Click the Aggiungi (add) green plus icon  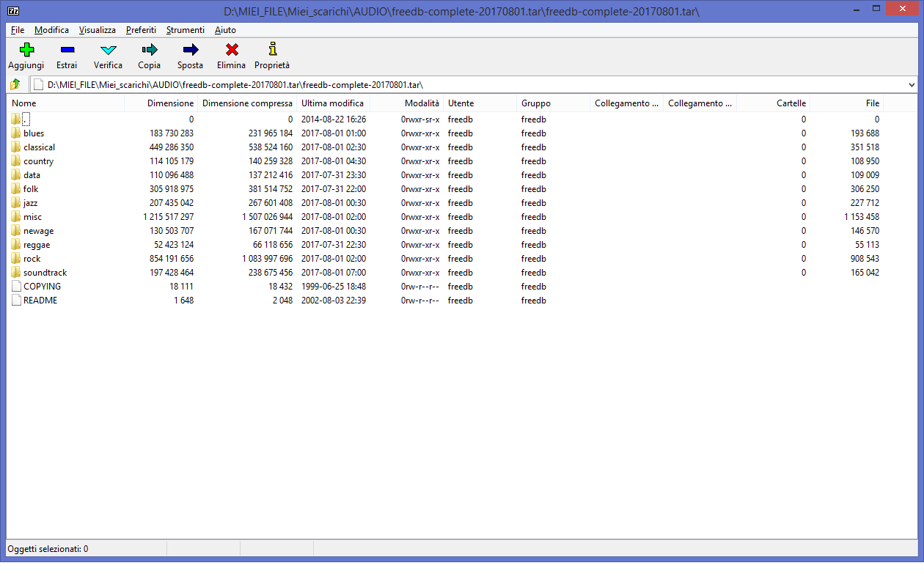pyautogui.click(x=26, y=50)
